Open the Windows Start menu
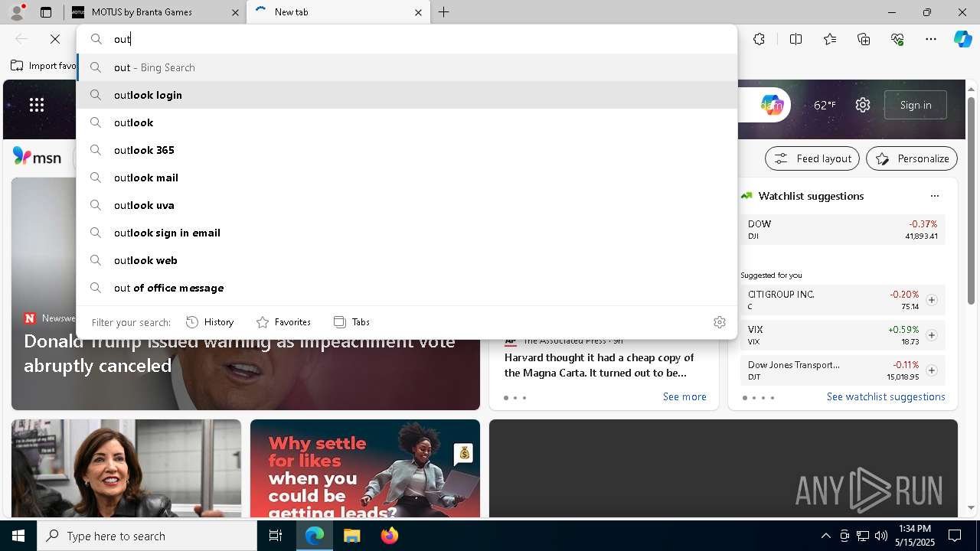 point(18,536)
